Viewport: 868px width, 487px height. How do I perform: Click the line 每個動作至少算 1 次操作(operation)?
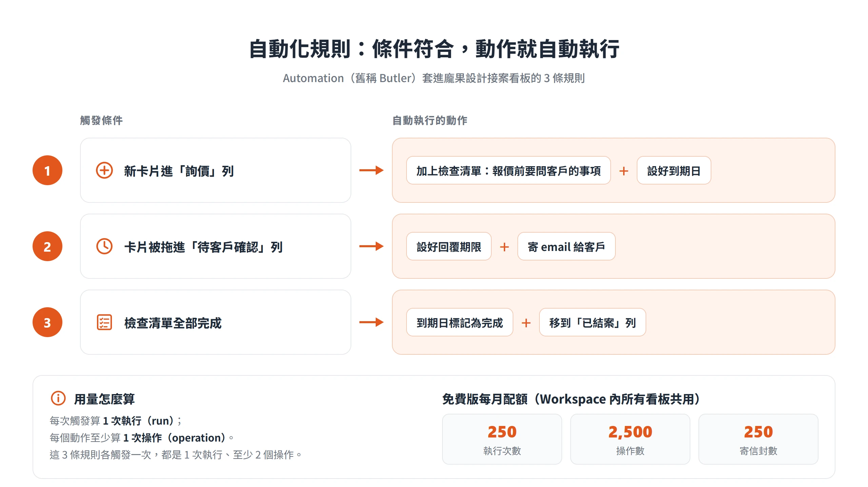point(142,438)
